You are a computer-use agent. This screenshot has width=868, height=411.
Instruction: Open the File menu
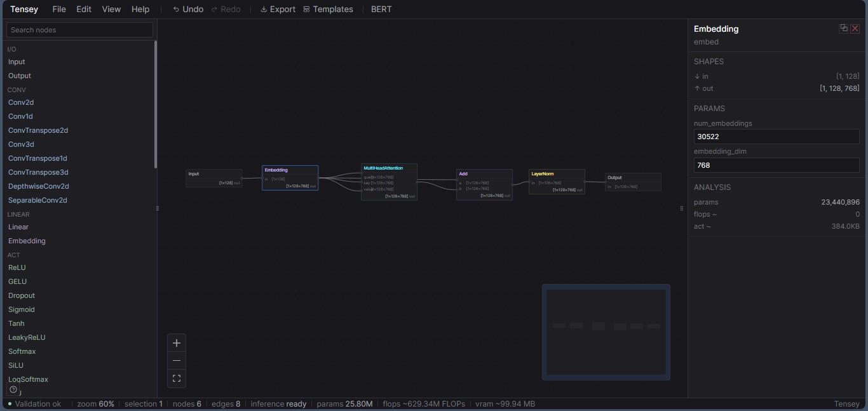[x=59, y=9]
